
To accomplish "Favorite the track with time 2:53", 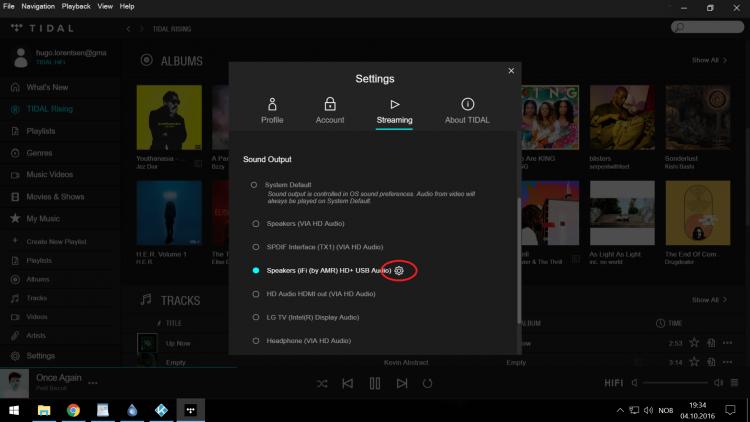I will coord(694,343).
